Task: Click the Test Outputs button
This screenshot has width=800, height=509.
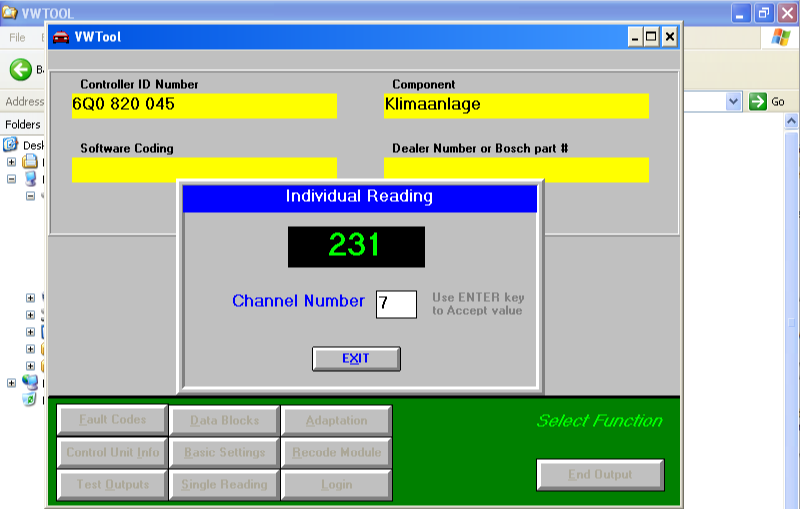Action: [112, 485]
